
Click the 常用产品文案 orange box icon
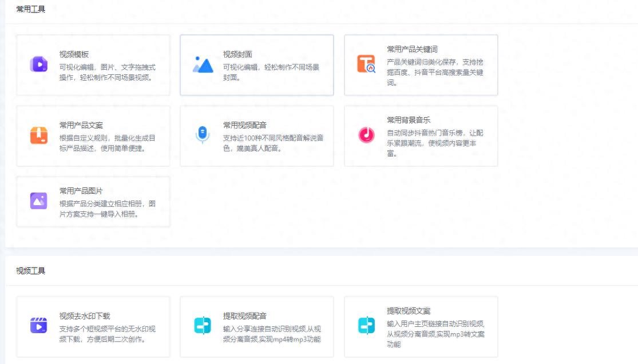coord(38,135)
